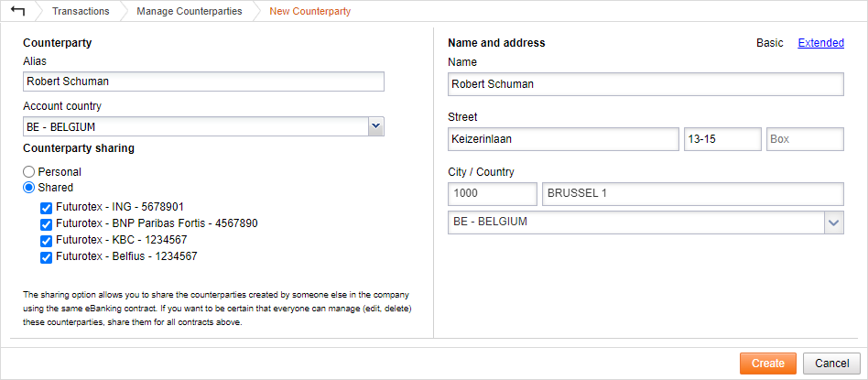Focus the Street name field
This screenshot has height=380, width=868.
[563, 139]
